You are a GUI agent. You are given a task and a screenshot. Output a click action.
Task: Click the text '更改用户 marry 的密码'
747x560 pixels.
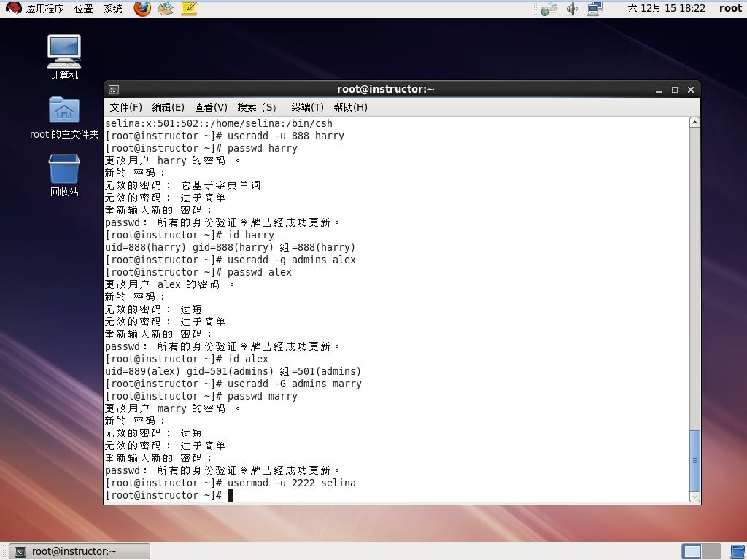pos(166,408)
